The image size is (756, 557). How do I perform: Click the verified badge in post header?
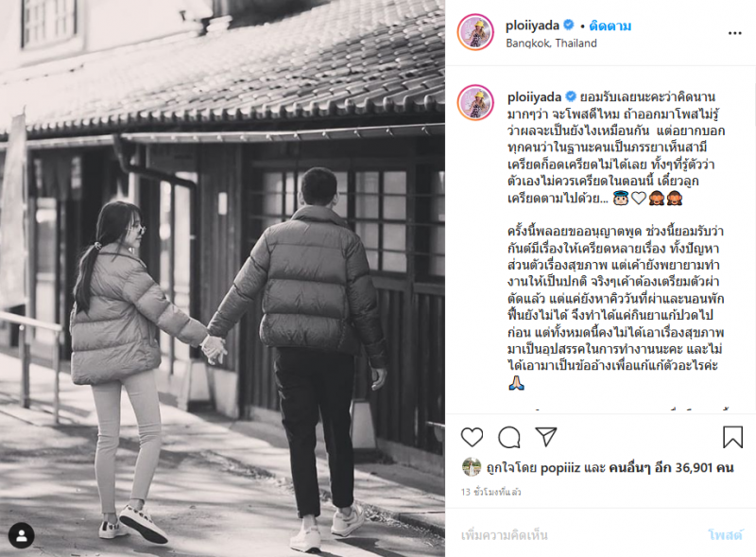point(569,25)
